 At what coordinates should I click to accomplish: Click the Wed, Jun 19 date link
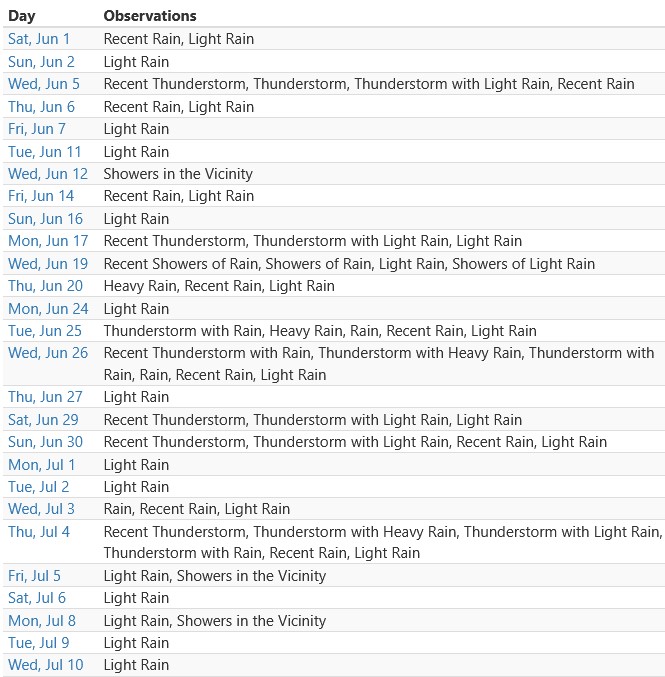click(48, 263)
